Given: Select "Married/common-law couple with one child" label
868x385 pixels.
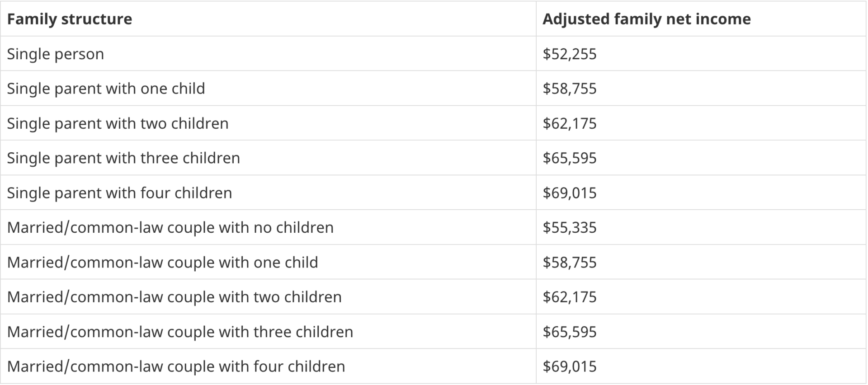Looking at the screenshot, I should tap(163, 262).
